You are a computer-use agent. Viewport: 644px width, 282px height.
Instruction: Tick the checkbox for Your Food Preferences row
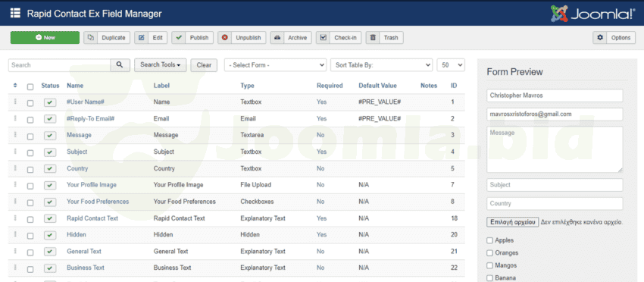[x=30, y=203]
